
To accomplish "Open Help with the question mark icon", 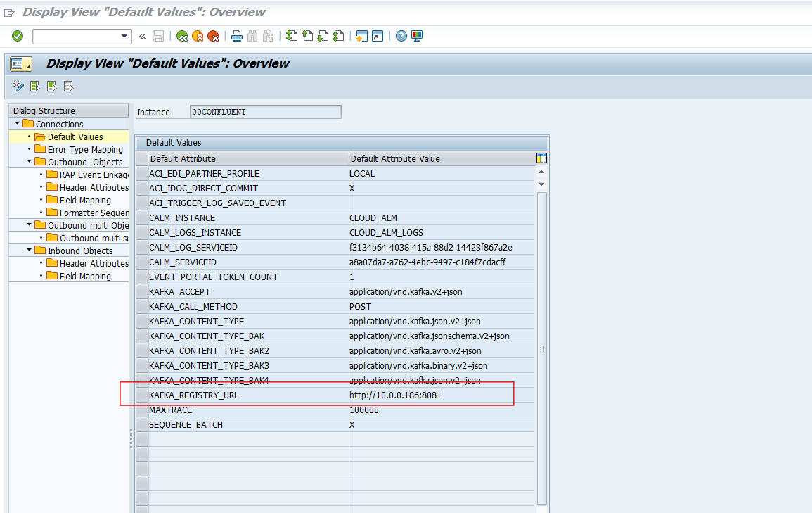I will click(x=401, y=37).
